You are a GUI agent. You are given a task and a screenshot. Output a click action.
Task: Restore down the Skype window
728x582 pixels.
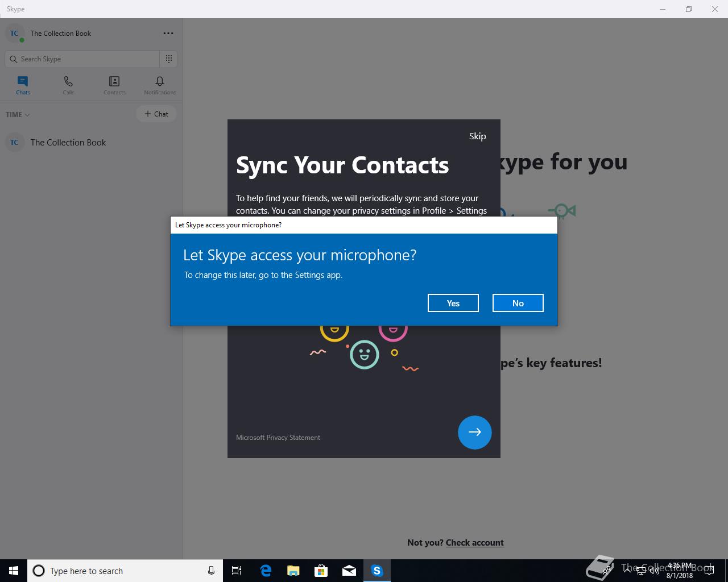tap(689, 9)
